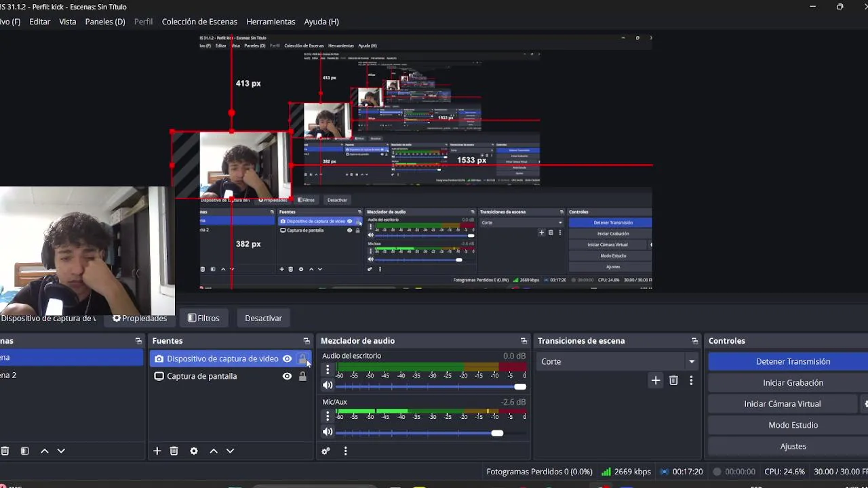868x488 pixels.
Task: Mute the Audio del escritorio channel
Action: (328, 386)
